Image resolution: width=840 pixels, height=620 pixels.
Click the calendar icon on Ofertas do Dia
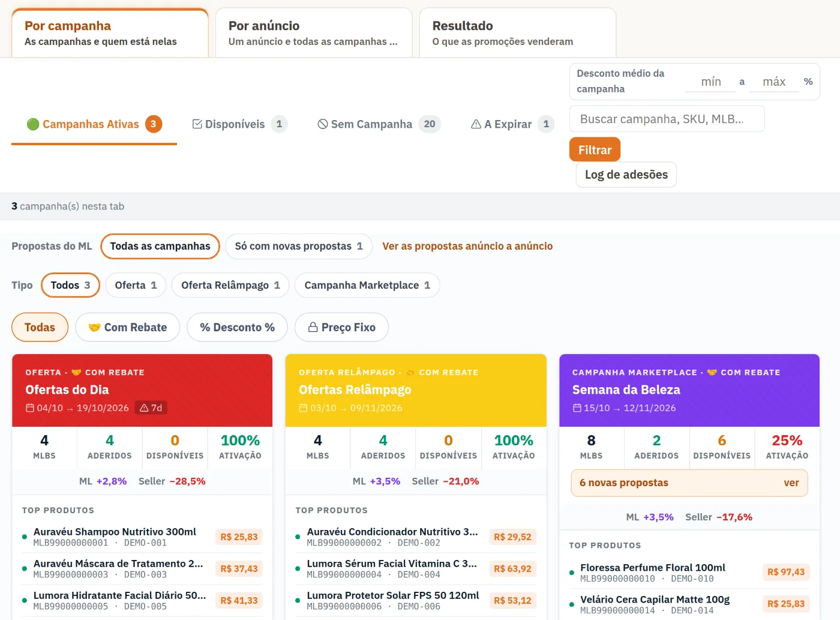pos(30,408)
